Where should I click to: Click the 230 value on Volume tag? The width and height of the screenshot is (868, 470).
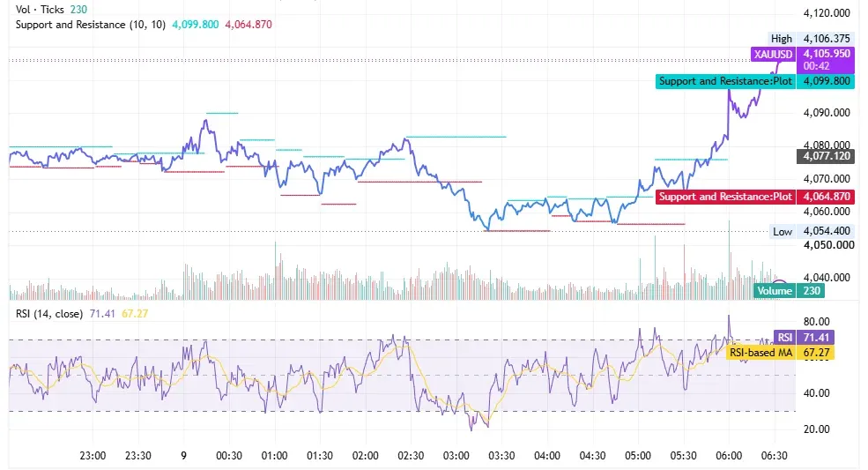[812, 291]
